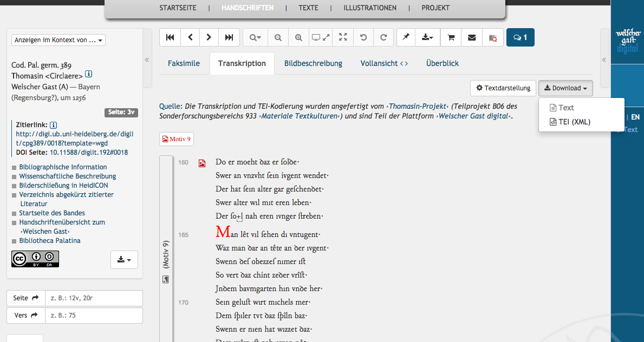644x342 pixels.
Task: Click the envelope mail icon
Action: pyautogui.click(x=472, y=37)
